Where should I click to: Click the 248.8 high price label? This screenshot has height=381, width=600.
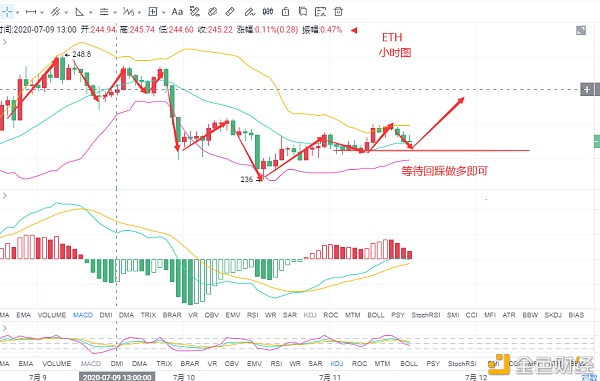click(x=82, y=55)
